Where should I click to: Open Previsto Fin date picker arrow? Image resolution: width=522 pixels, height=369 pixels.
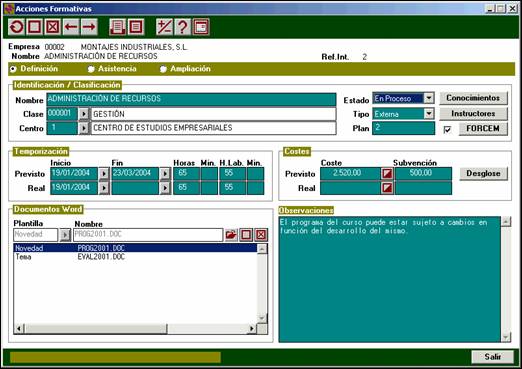click(165, 173)
